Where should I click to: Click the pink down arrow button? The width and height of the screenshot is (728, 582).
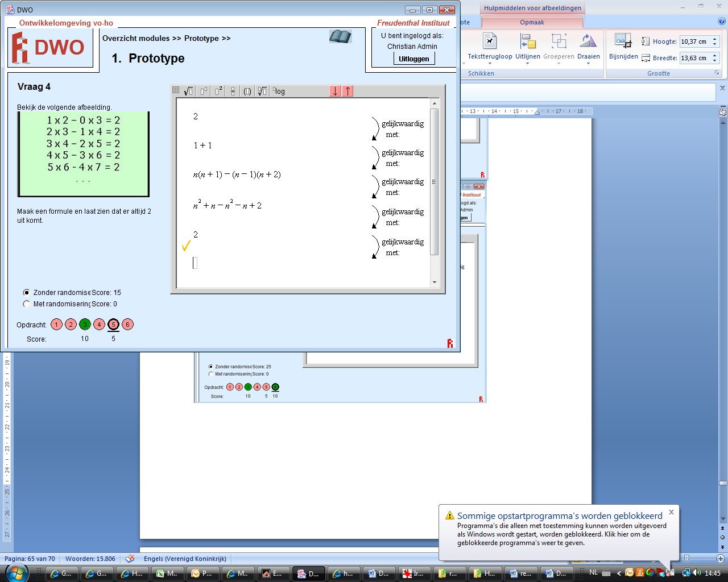335,91
